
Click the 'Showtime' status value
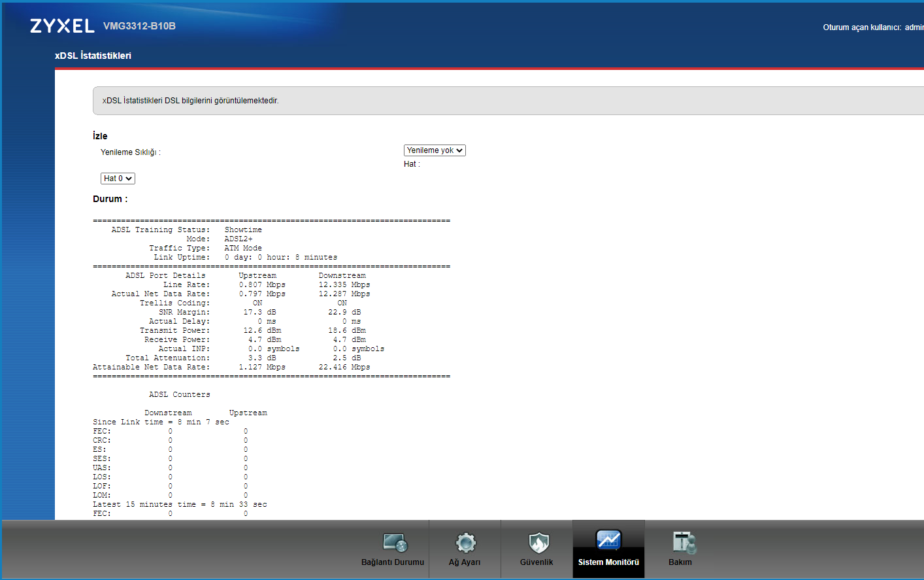point(243,230)
